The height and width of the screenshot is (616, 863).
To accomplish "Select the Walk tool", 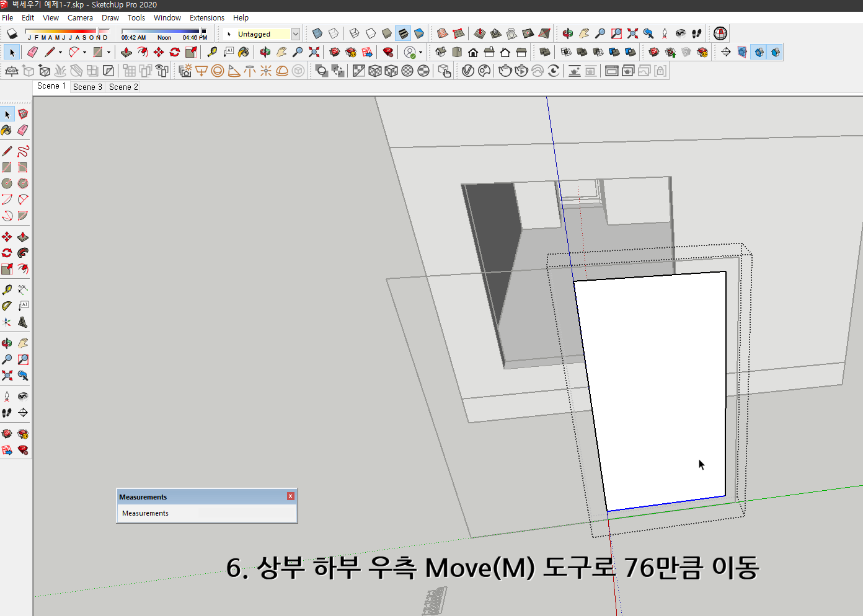I will pos(7,413).
